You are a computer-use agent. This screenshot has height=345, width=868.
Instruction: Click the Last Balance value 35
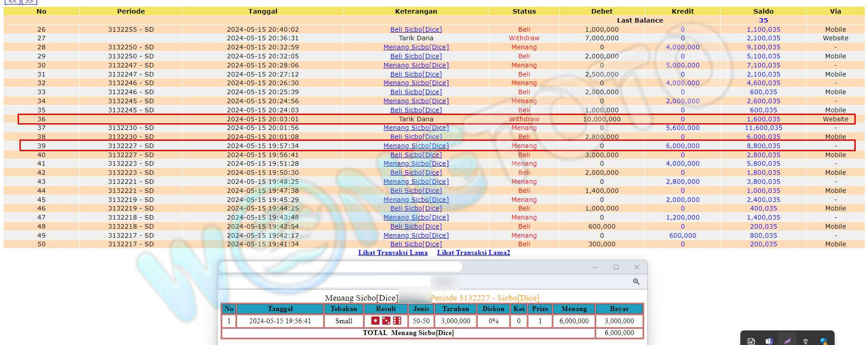tap(763, 20)
